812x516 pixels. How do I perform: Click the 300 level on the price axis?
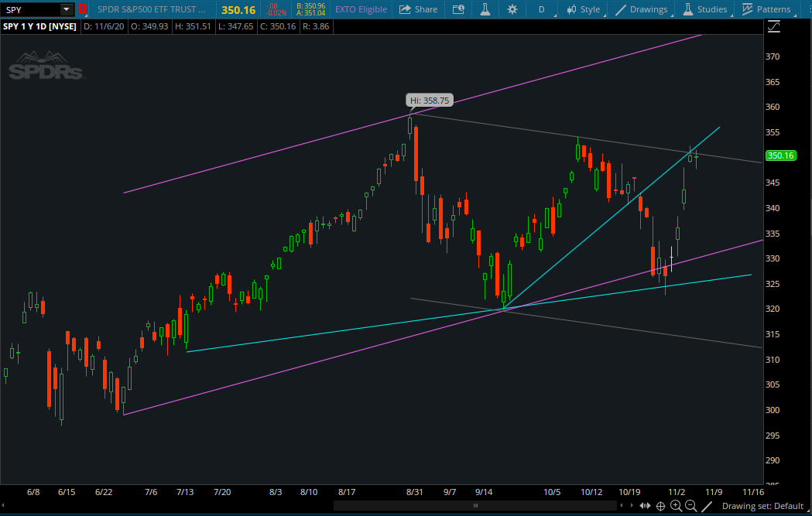point(773,410)
